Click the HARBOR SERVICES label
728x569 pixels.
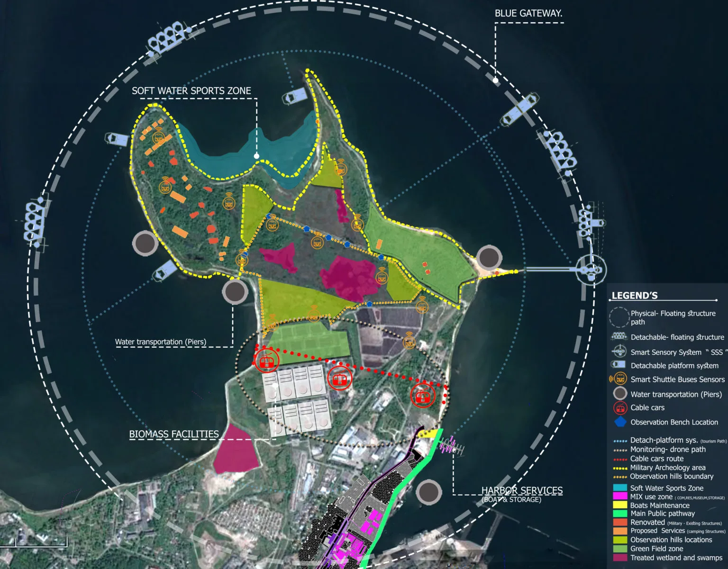(522, 491)
